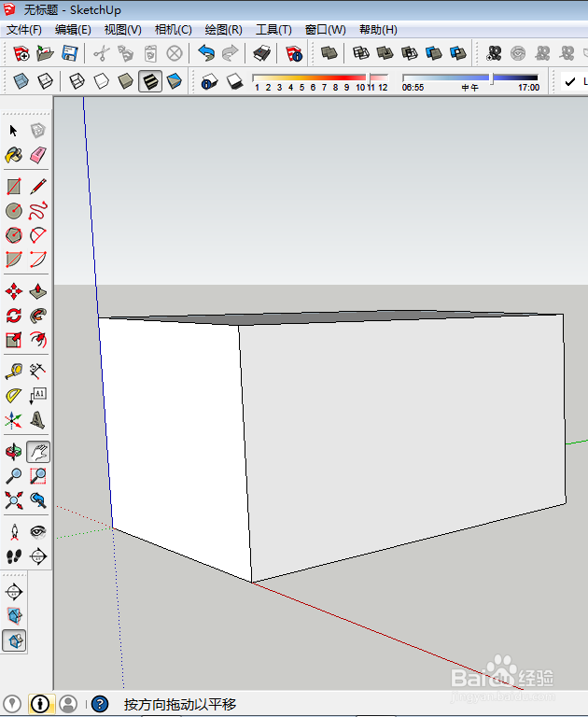Select the Move tool
Viewport: 588px width, 717px height.
tap(14, 291)
